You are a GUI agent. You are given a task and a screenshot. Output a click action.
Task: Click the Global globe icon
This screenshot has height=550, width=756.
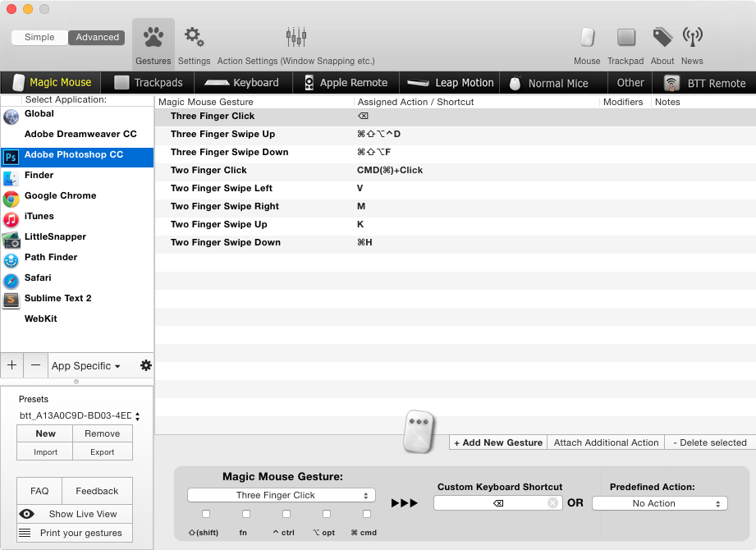pyautogui.click(x=11, y=117)
